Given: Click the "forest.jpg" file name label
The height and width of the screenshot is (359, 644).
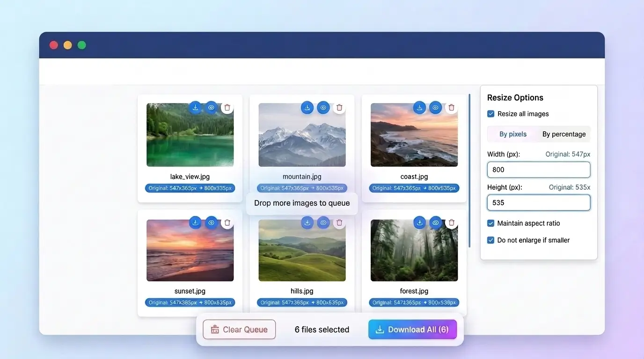Looking at the screenshot, I should click(414, 291).
